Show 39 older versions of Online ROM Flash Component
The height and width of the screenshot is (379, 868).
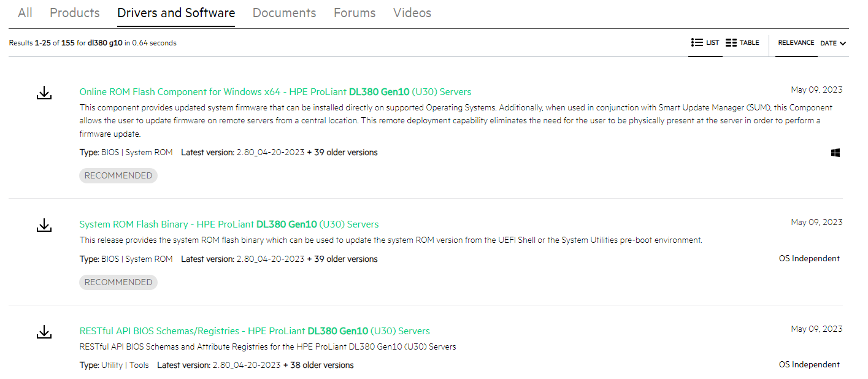click(342, 152)
